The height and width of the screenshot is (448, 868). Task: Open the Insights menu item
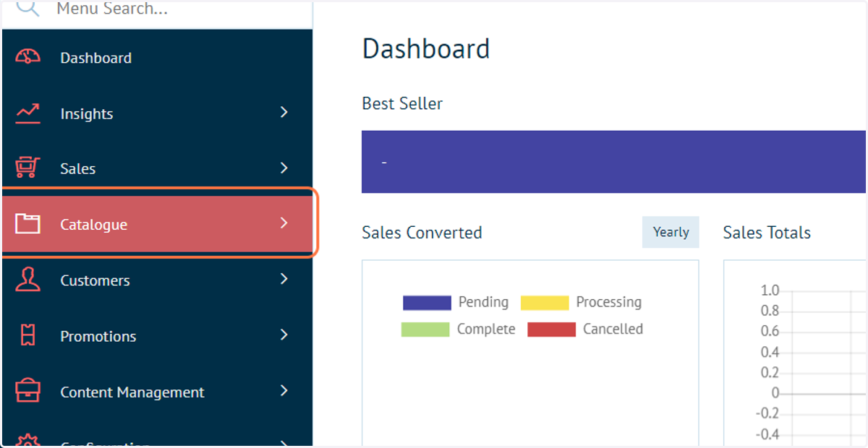pyautogui.click(x=157, y=113)
